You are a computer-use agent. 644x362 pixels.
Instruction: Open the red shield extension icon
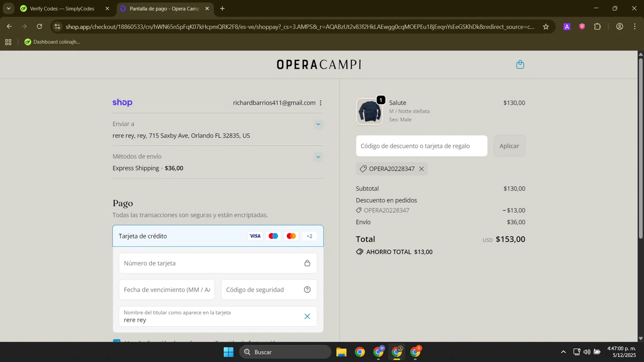pos(582,27)
